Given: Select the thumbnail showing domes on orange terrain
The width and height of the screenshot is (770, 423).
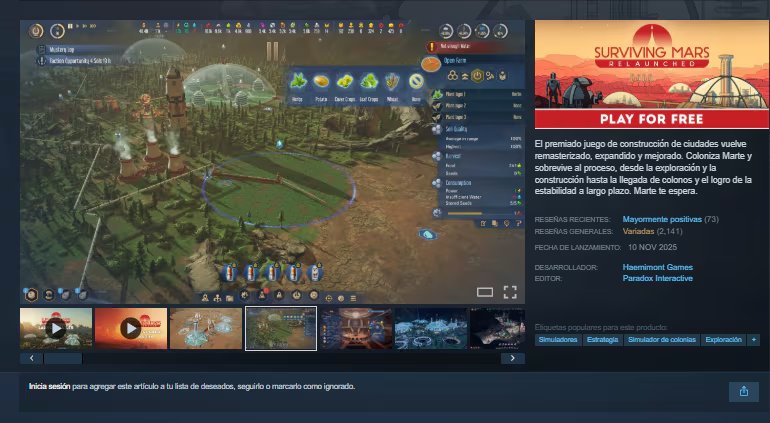Looking at the screenshot, I should pos(206,328).
